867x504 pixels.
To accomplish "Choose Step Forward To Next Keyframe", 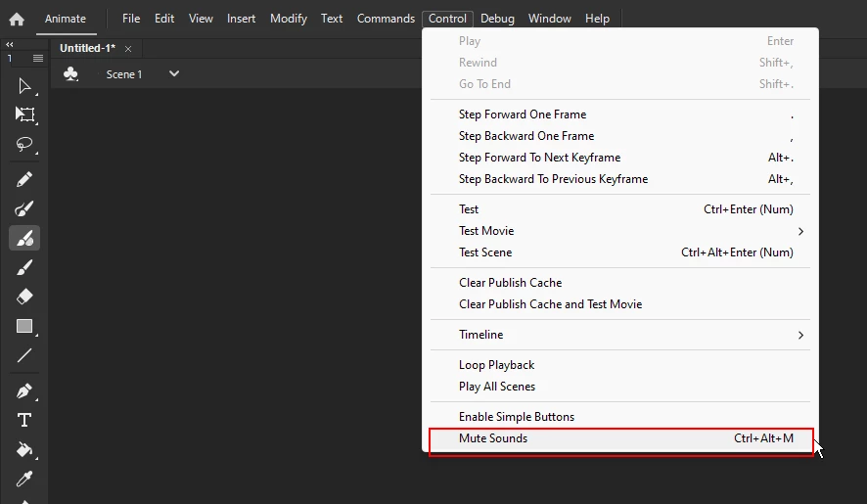I will point(619,158).
